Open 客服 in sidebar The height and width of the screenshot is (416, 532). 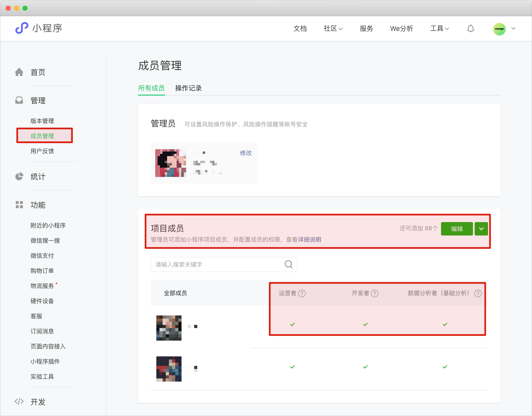[36, 316]
